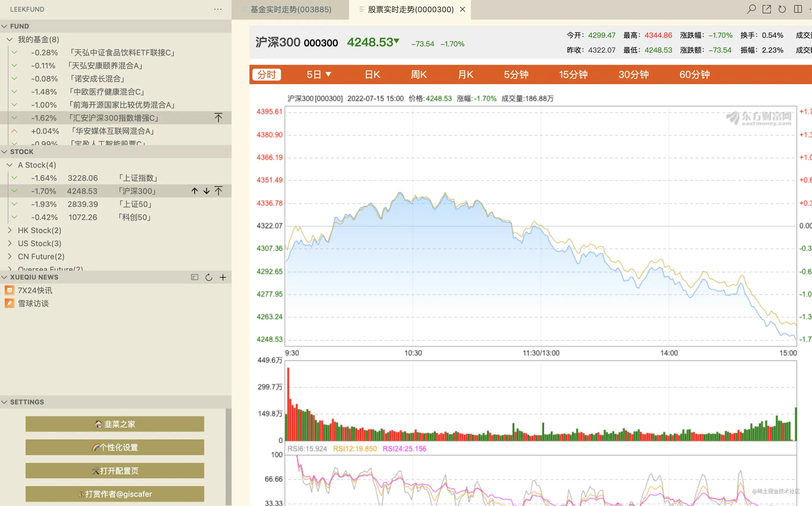Viewport: 812px width, 506px height.
Task: Select the 60分钟 chart period
Action: tap(694, 74)
